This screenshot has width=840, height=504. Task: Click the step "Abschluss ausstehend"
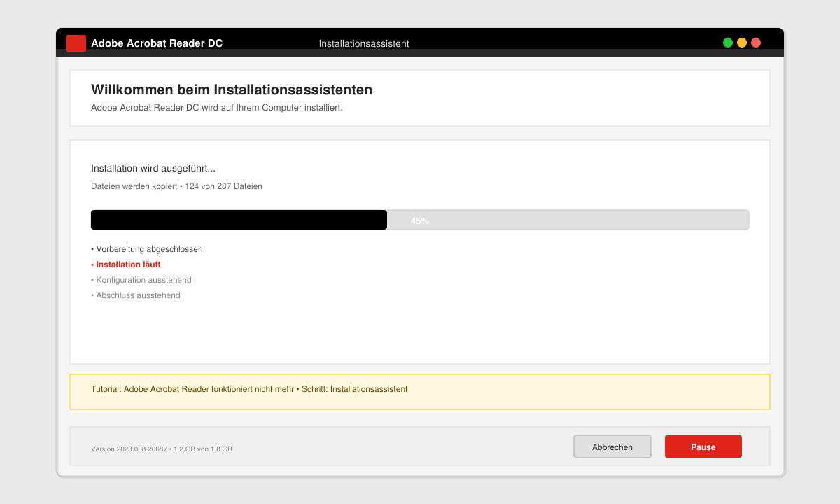click(x=136, y=295)
